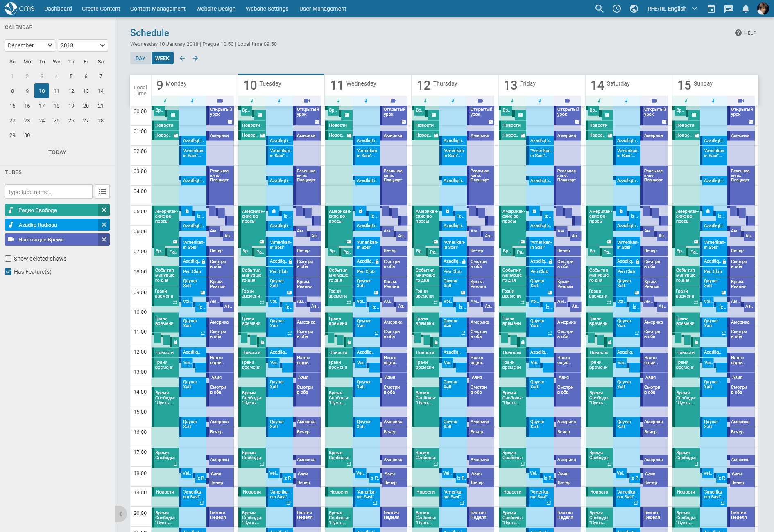
Task: Click Friday's first audio note icon
Action: pos(512,101)
